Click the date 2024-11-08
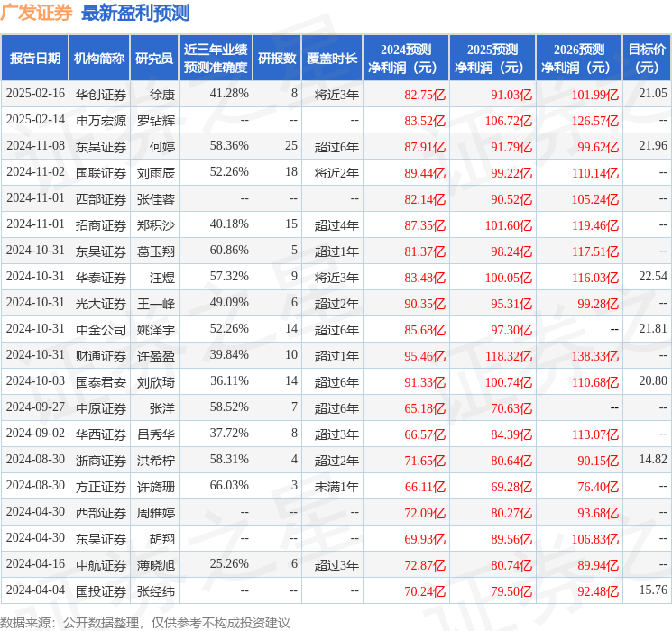The image size is (672, 631). pos(35,146)
